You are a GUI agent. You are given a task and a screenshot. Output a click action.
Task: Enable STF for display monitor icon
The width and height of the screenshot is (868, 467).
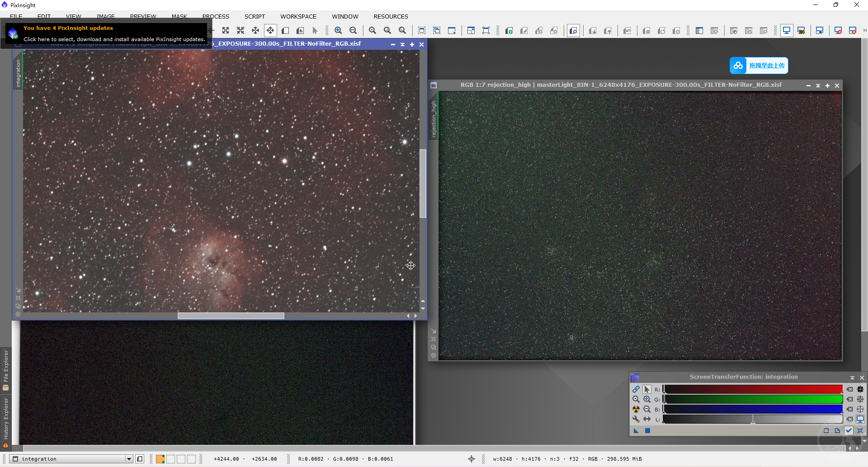(860, 419)
